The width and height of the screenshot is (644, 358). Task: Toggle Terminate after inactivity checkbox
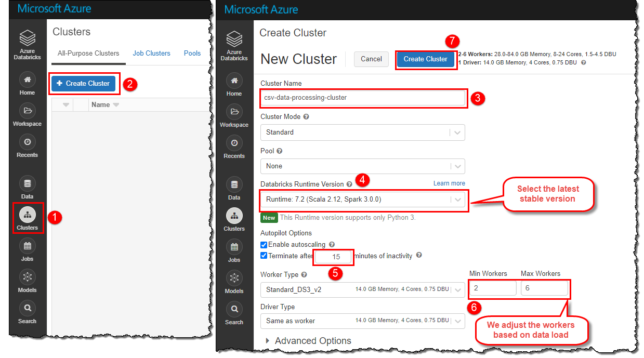(264, 256)
